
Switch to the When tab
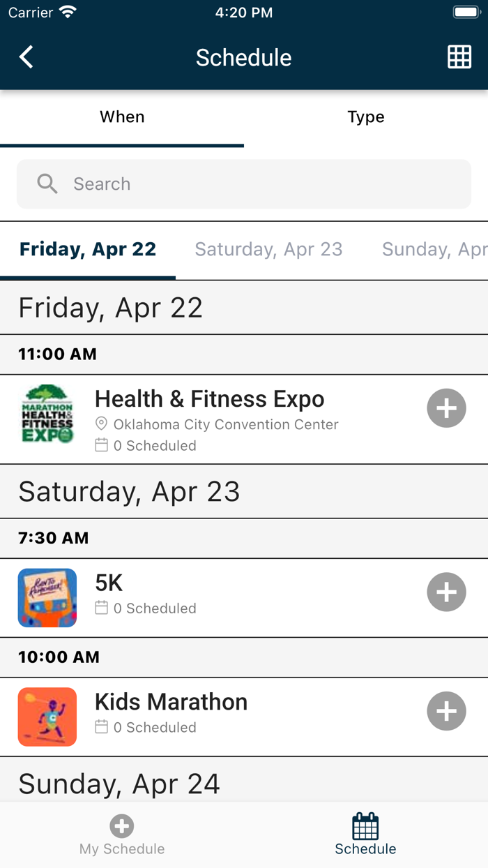tap(122, 117)
